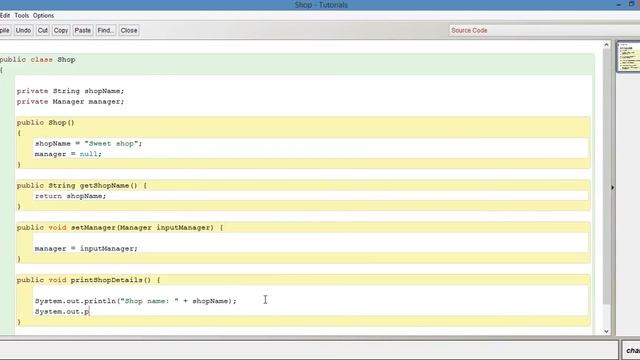Viewport: 640px width, 360px height.
Task: Click the Cut button
Action: [42, 30]
